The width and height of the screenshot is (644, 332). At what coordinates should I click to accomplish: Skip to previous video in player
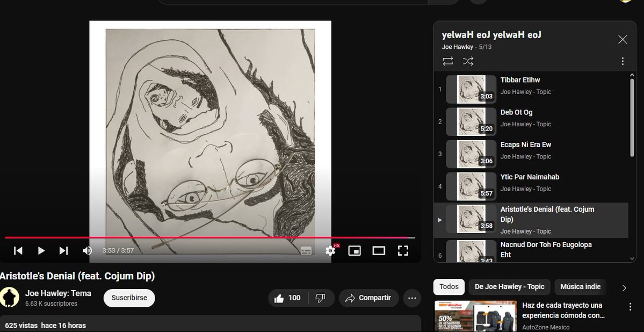point(18,251)
